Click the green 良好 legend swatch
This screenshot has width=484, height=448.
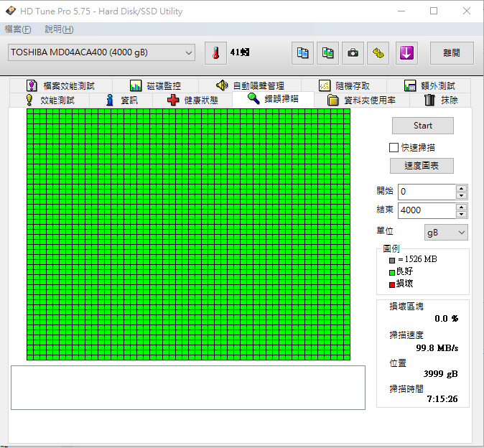click(392, 272)
